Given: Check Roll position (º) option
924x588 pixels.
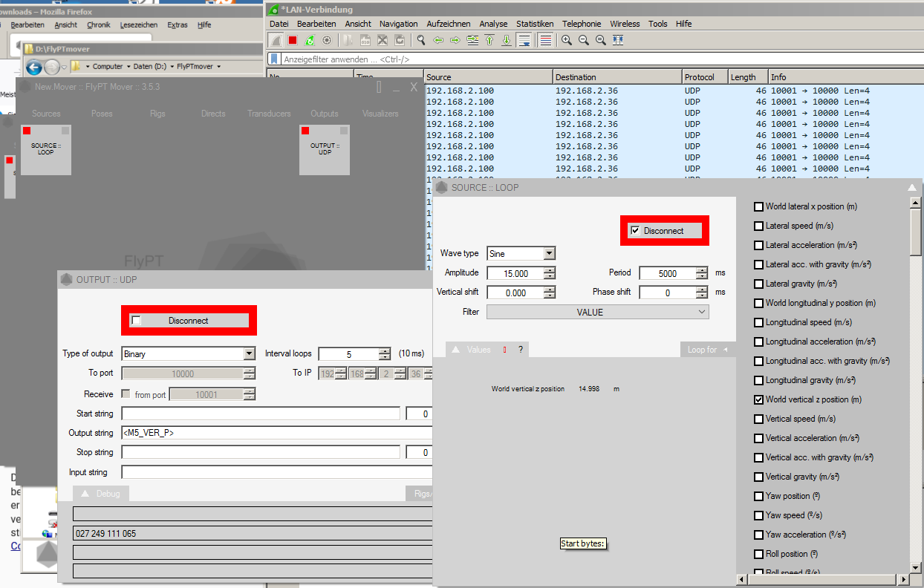Looking at the screenshot, I should tap(758, 554).
